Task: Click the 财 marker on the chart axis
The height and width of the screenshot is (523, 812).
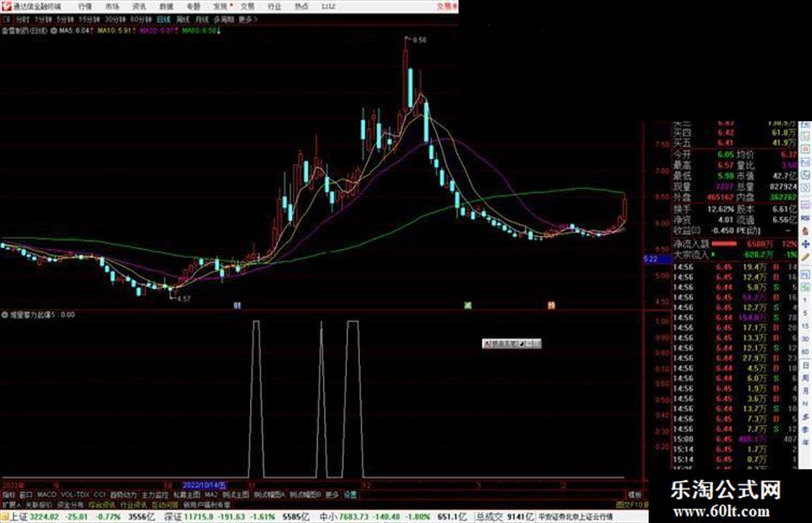Action: (237, 306)
